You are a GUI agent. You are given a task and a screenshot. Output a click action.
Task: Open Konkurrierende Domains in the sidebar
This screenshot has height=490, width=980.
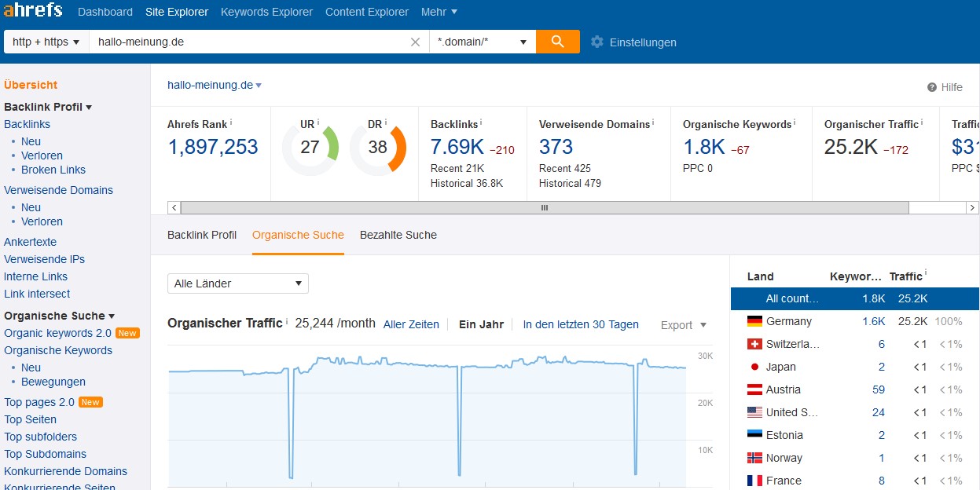65,471
